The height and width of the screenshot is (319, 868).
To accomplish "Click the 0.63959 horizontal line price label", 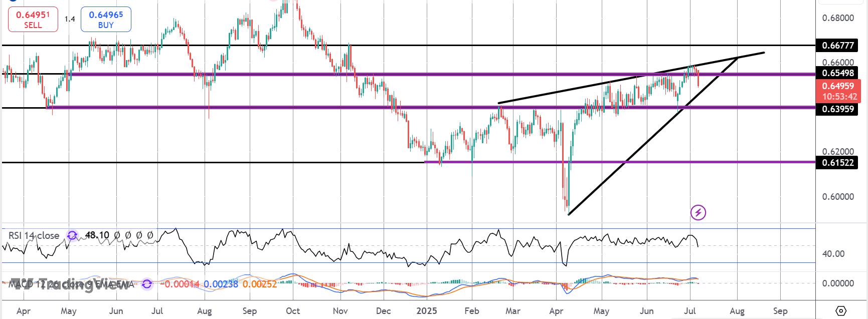I will tap(837, 108).
